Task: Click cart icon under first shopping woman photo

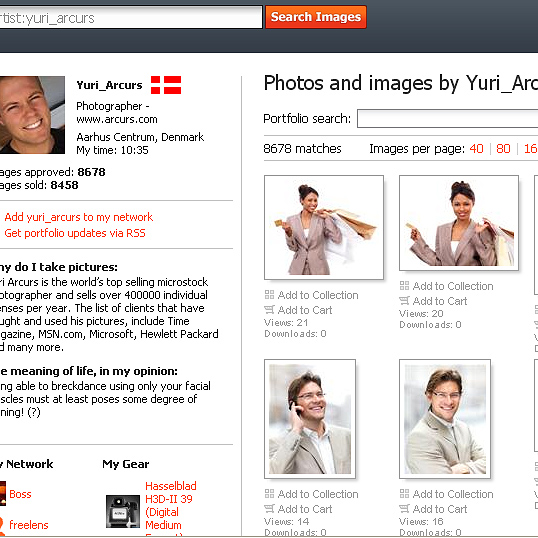Action: (269, 310)
